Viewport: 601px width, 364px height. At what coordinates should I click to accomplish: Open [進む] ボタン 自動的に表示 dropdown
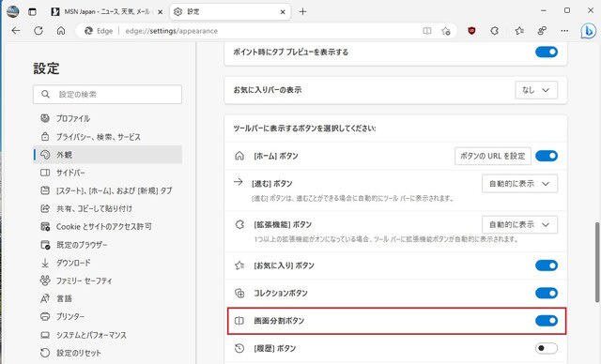[519, 184]
